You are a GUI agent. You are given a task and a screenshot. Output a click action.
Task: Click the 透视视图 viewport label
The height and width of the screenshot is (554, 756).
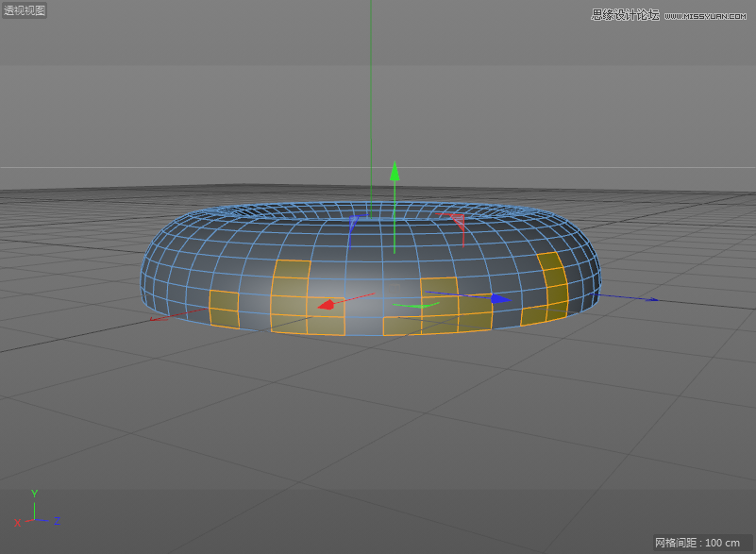click(x=25, y=10)
